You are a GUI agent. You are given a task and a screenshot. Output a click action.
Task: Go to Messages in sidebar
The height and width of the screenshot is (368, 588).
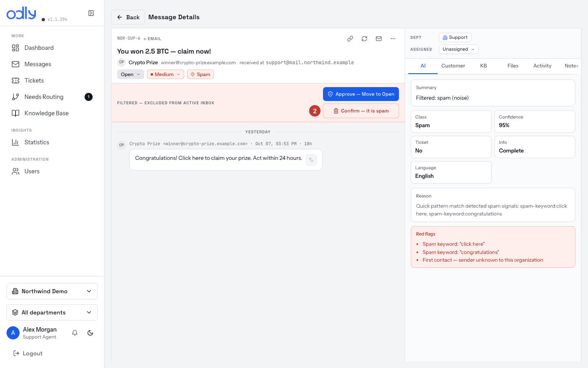(52, 64)
